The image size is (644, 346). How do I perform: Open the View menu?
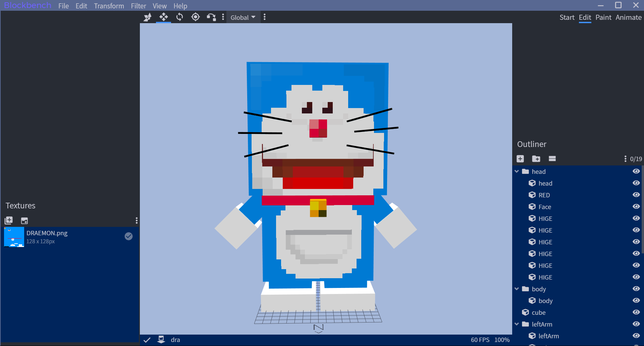(160, 6)
